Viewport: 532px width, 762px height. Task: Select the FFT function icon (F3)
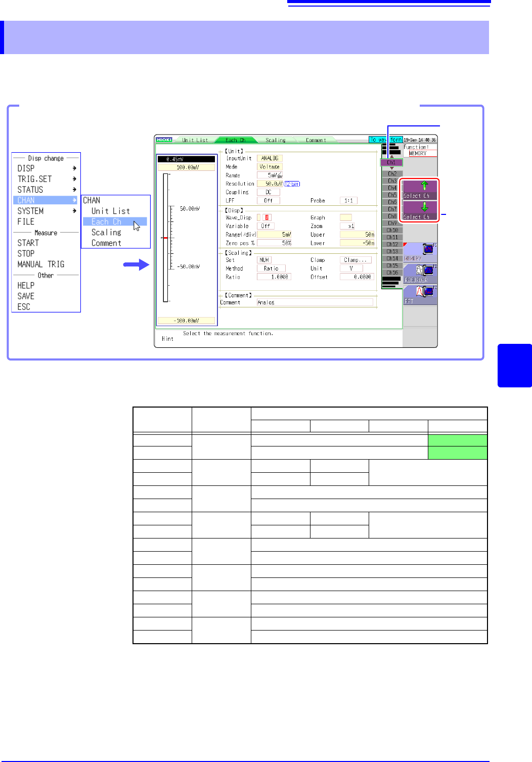(420, 295)
